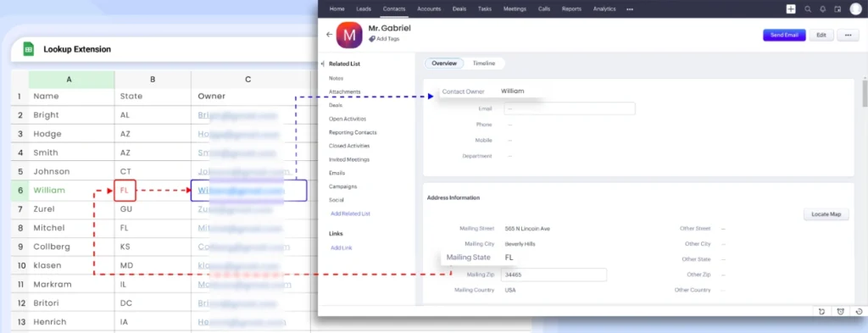The height and width of the screenshot is (333, 868).
Task: Click the Hodge name cell
Action: click(x=71, y=134)
